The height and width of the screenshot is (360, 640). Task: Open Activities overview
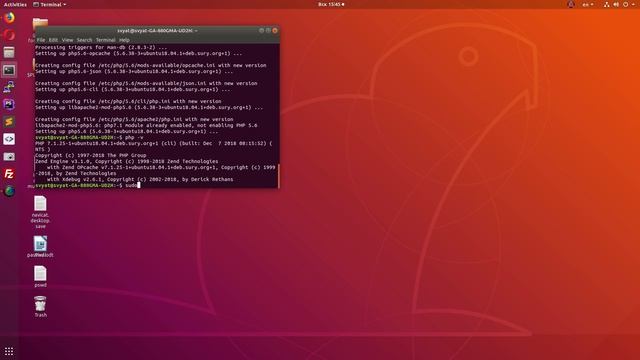pyautogui.click(x=15, y=4)
